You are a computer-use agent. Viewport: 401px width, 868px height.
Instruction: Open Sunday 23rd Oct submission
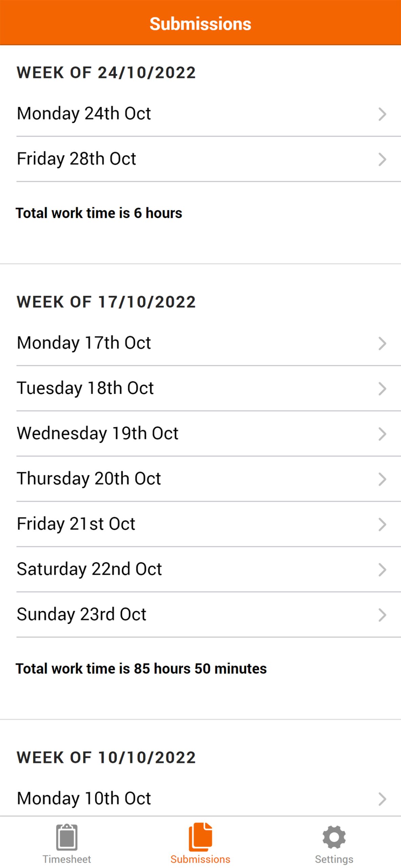[82, 614]
